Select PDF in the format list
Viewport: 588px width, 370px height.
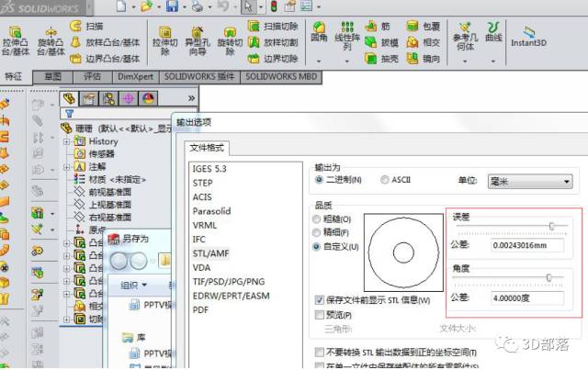pyautogui.click(x=200, y=310)
